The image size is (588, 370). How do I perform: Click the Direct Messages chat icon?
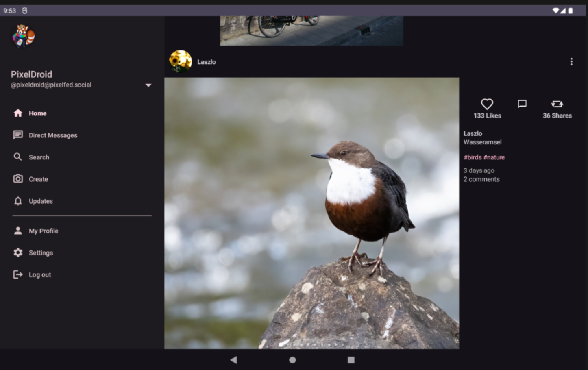pos(18,135)
